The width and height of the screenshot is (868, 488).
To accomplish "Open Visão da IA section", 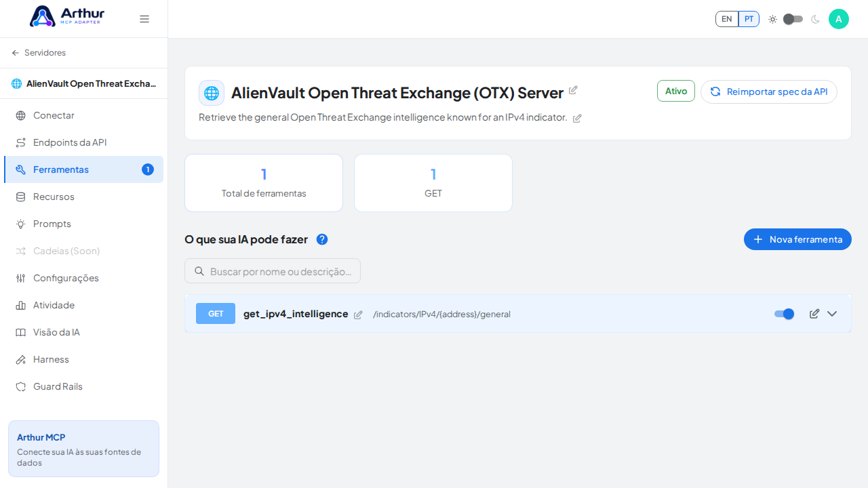I will 83,332.
